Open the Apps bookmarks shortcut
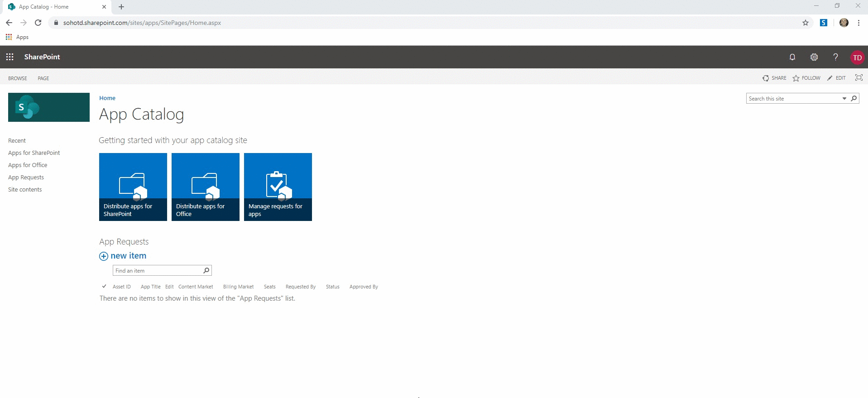Image resolution: width=868 pixels, height=398 pixels. click(17, 37)
